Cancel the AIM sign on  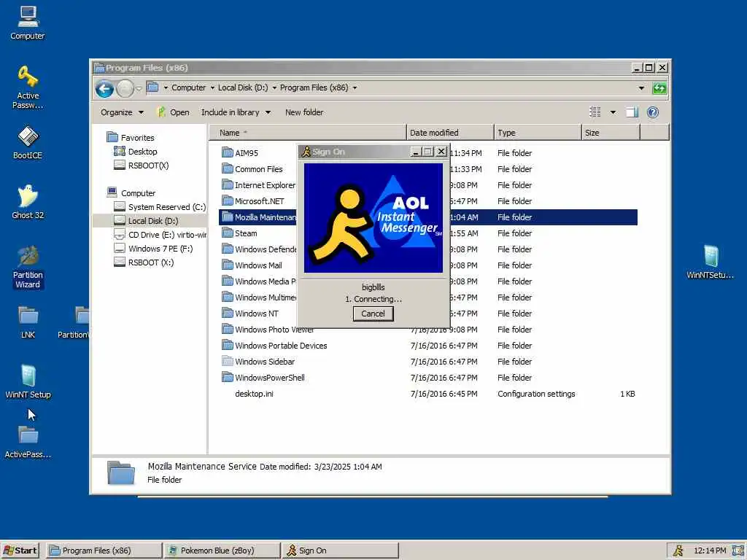click(373, 314)
